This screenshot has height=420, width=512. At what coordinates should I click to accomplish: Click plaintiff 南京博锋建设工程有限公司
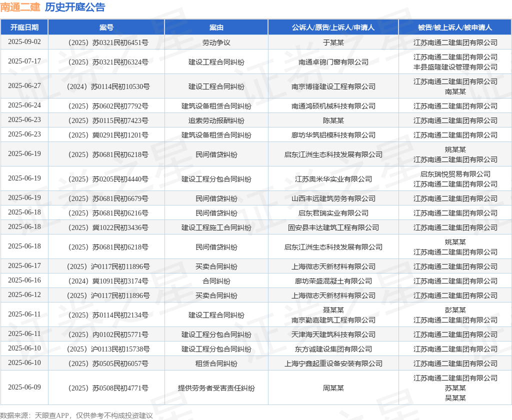point(333,86)
